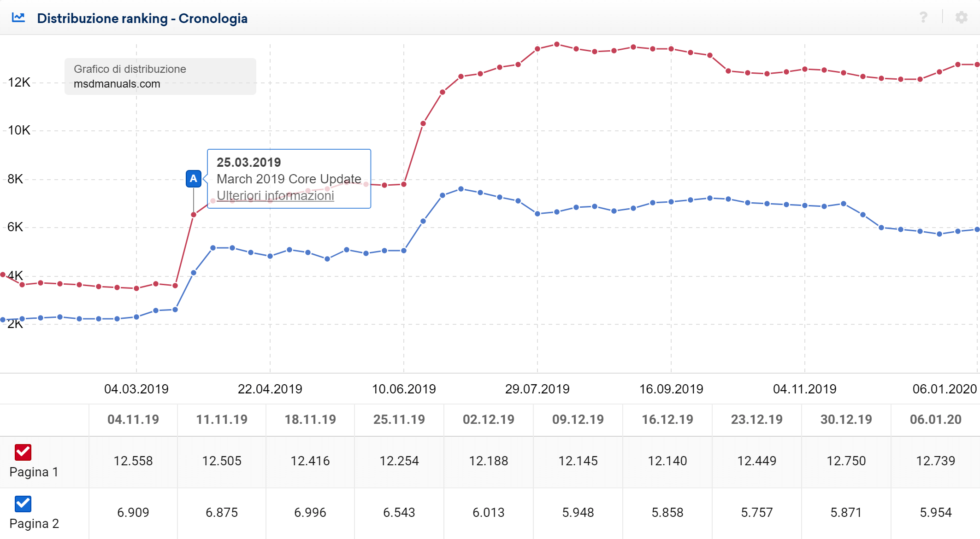The width and height of the screenshot is (980, 539).
Task: Click the Distribuzione ranking - Cronologia title
Action: tap(142, 18)
